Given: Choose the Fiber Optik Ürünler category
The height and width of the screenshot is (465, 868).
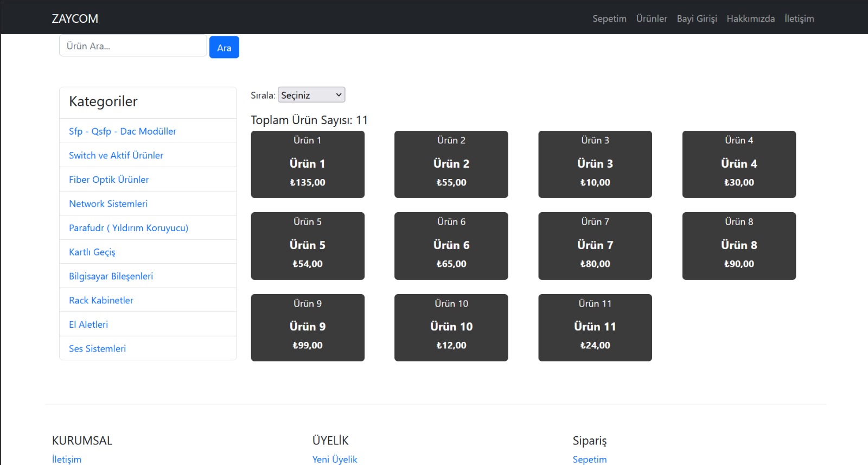Looking at the screenshot, I should 109,180.
